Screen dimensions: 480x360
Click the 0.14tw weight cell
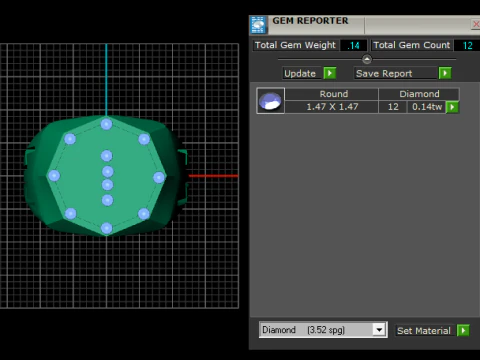click(427, 107)
